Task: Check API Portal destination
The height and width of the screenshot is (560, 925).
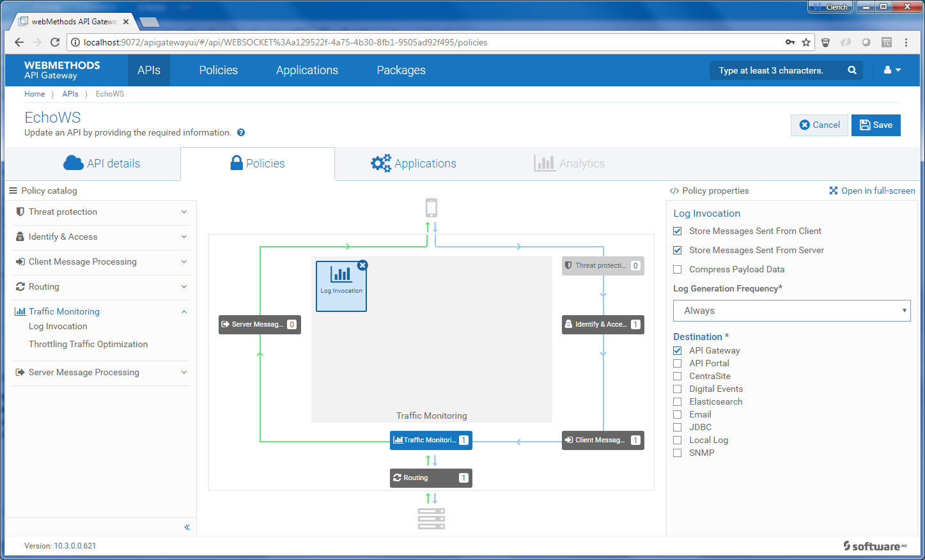Action: point(678,364)
